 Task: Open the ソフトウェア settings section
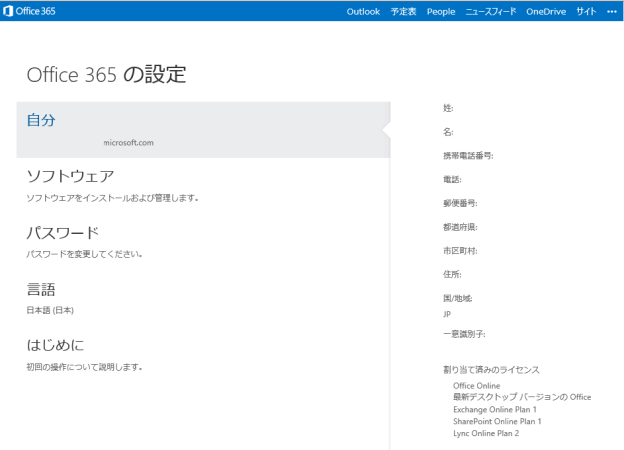tap(70, 176)
